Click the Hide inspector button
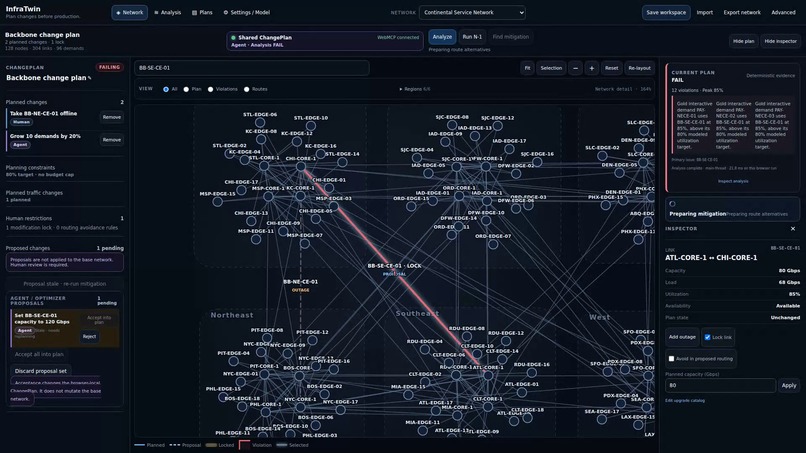Image resolution: width=806 pixels, height=453 pixels. (780, 41)
